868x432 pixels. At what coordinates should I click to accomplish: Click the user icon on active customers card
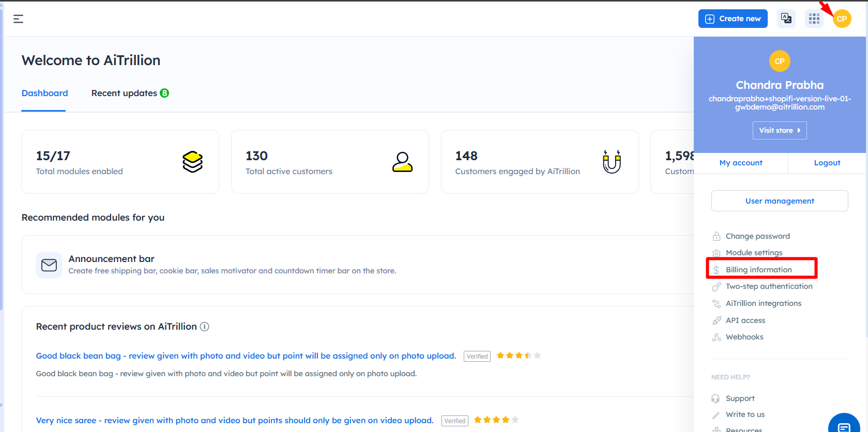pos(402,162)
